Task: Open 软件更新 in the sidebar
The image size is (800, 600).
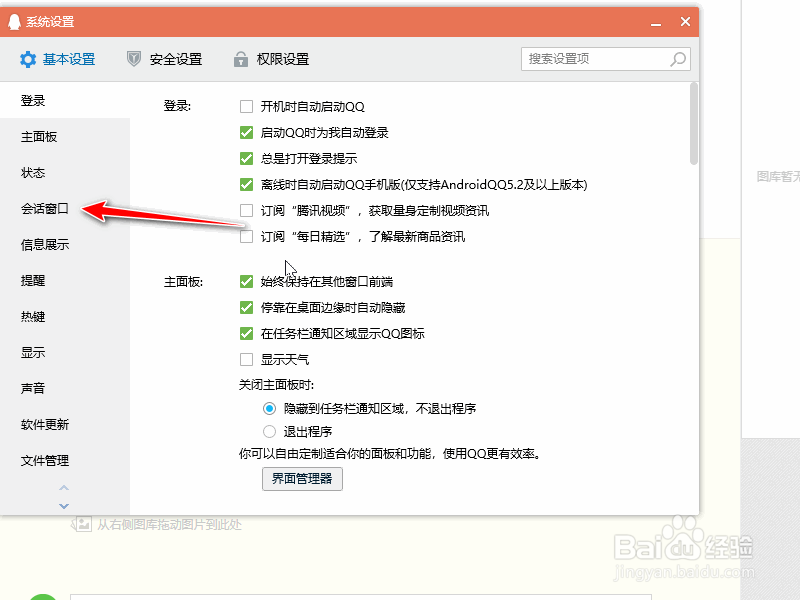Action: tap(65, 424)
